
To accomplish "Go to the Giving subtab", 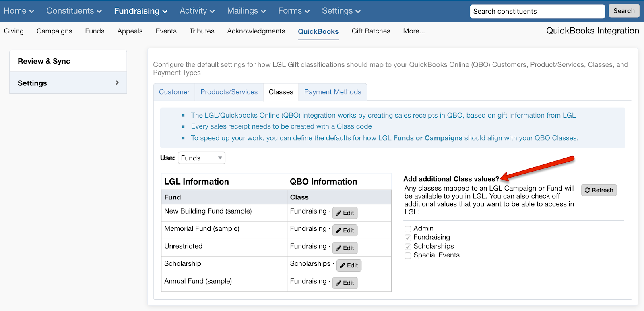I will point(14,31).
